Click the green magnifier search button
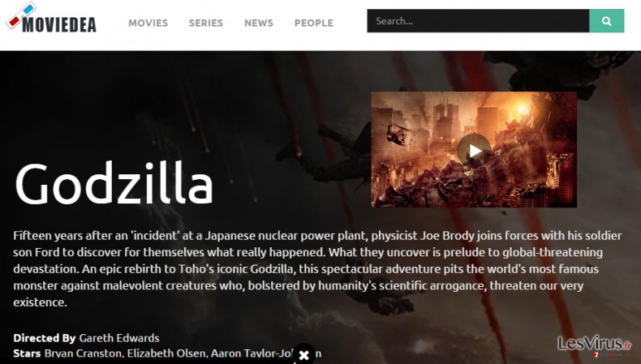The height and width of the screenshot is (364, 641). click(x=607, y=21)
